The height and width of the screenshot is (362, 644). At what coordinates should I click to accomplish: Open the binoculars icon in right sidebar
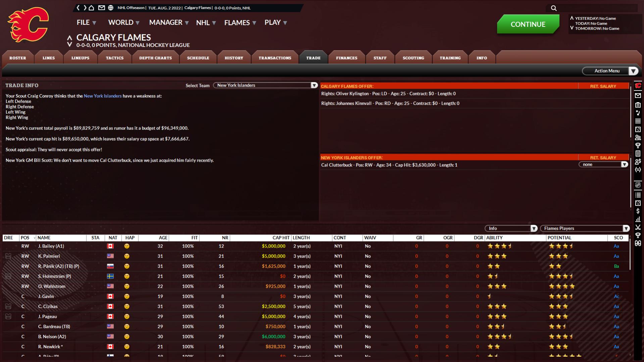click(638, 243)
